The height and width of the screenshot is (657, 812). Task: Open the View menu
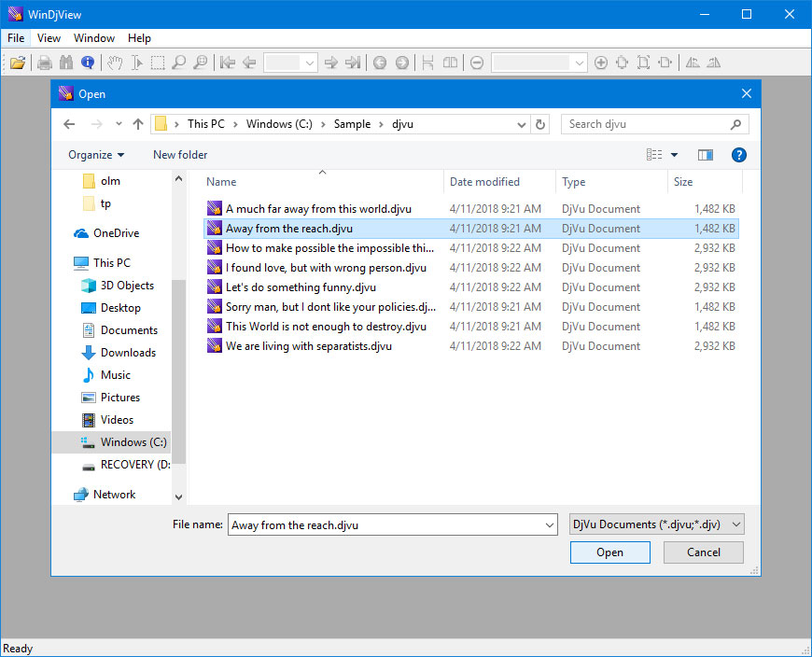(49, 38)
